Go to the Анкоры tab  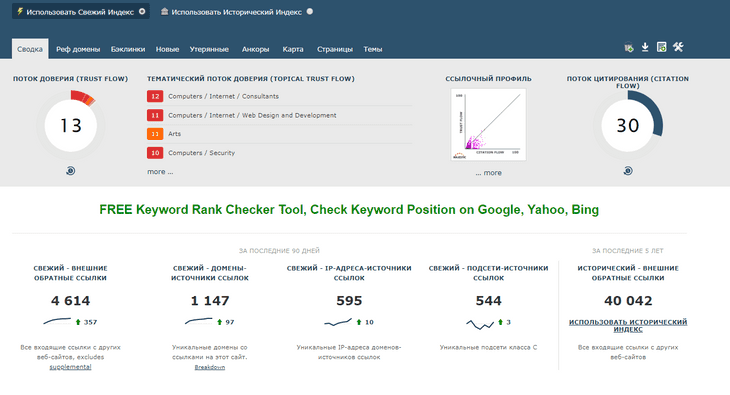[255, 49]
